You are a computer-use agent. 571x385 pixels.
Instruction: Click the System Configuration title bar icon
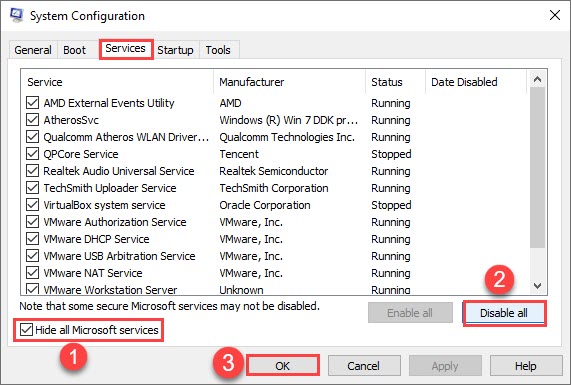16,15
